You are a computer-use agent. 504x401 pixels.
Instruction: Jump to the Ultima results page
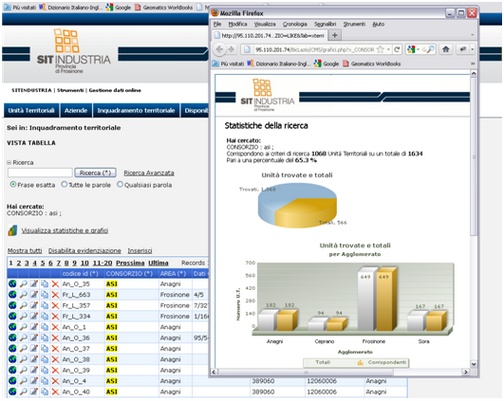(x=158, y=263)
